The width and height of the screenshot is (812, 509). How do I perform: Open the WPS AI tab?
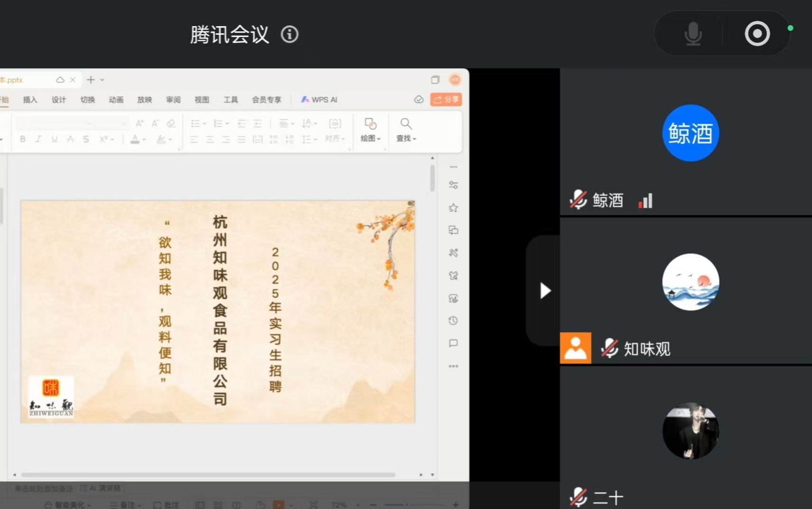(x=319, y=100)
